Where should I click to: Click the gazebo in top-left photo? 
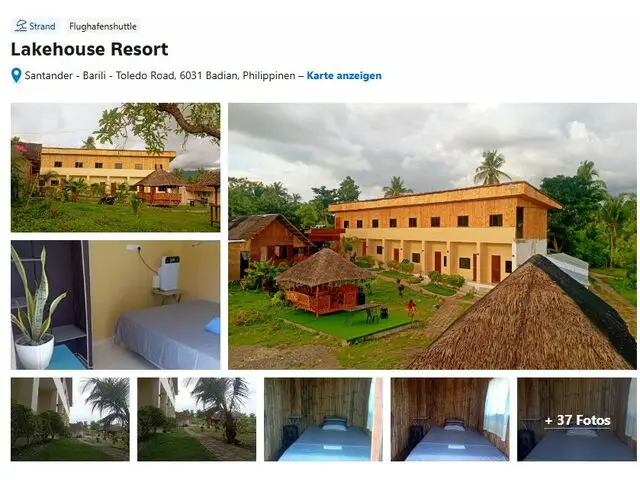coord(160,187)
